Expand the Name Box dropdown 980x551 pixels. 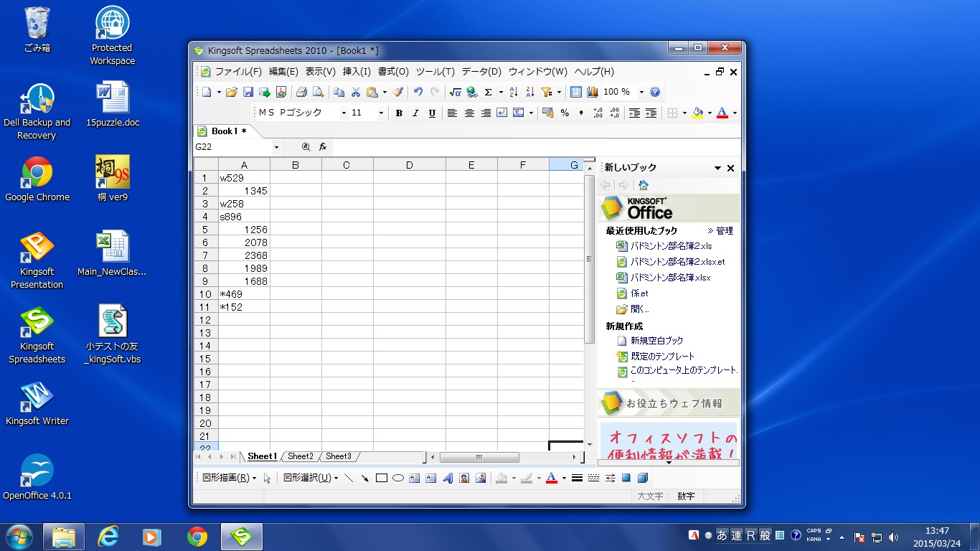[276, 147]
